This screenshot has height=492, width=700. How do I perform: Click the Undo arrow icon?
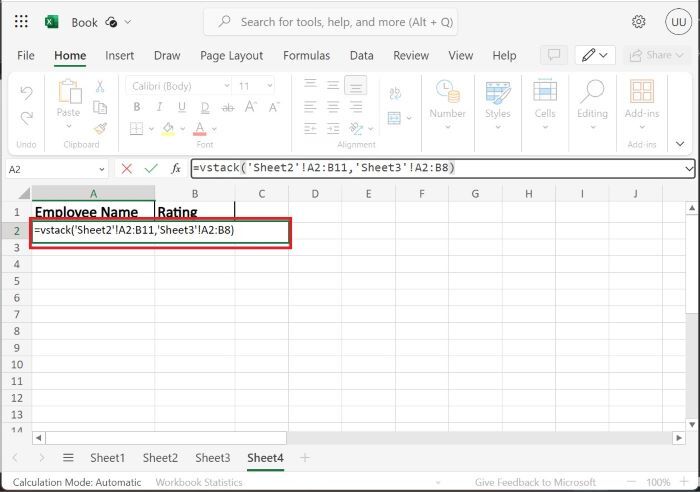tap(26, 93)
